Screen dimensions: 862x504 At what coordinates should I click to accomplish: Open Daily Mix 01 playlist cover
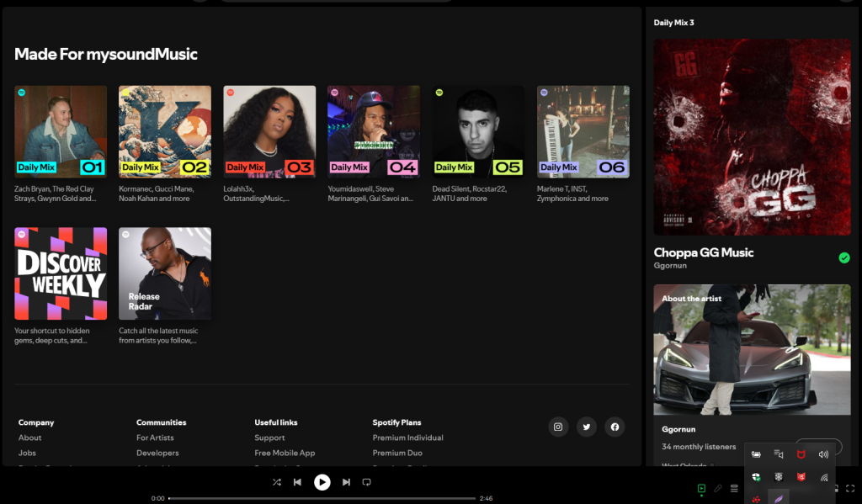coord(61,132)
